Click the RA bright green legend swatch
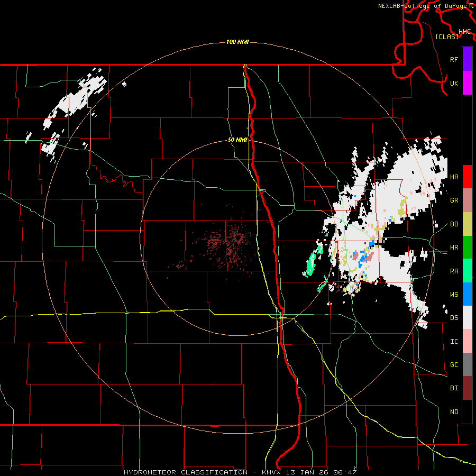This screenshot has width=476, height=476. [x=467, y=271]
